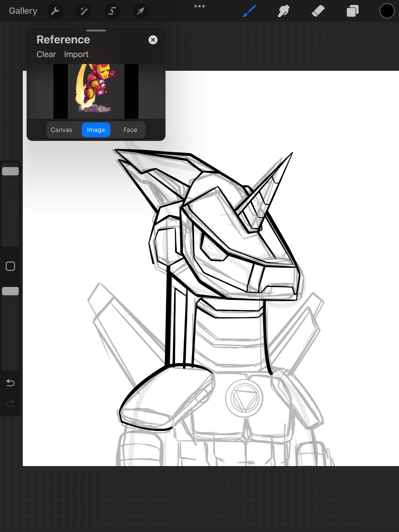The image size is (399, 532).
Task: Select the Smudge tool
Action: pos(283,11)
